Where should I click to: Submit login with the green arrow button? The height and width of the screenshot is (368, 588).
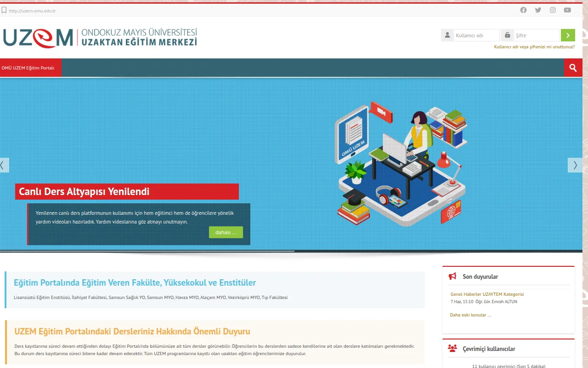point(568,35)
